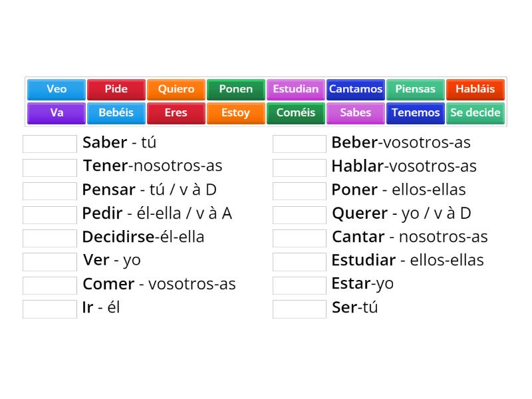This screenshot has width=532, height=399.
Task: Click the answer box beside 'Poner - ellos-ellas'
Action: (299, 191)
